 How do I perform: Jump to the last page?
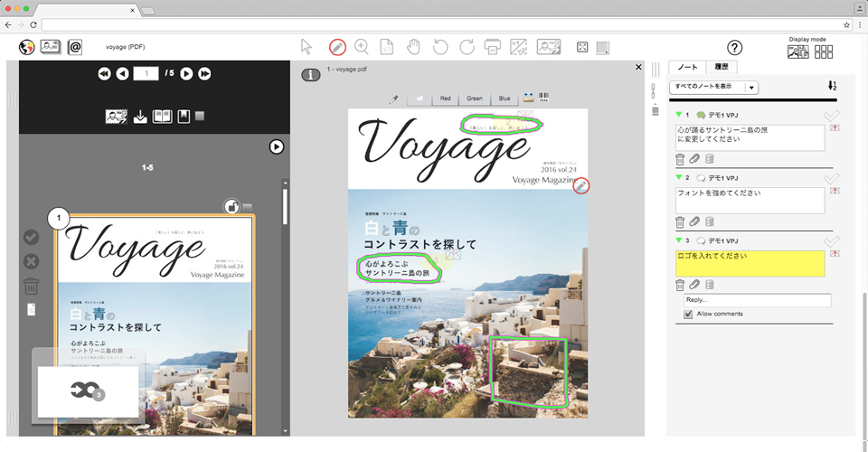tap(204, 73)
